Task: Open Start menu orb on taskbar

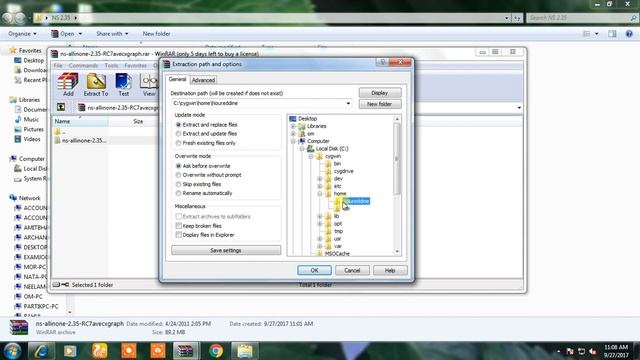Action: pos(12,351)
